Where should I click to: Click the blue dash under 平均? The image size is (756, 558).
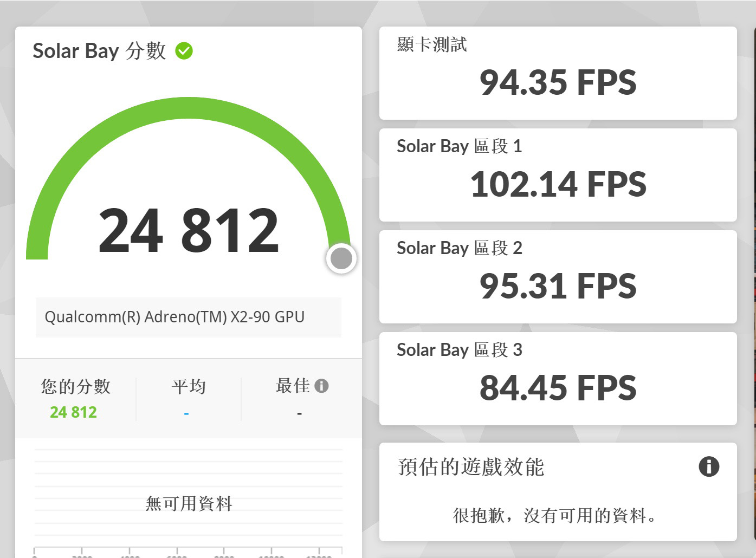pos(186,413)
